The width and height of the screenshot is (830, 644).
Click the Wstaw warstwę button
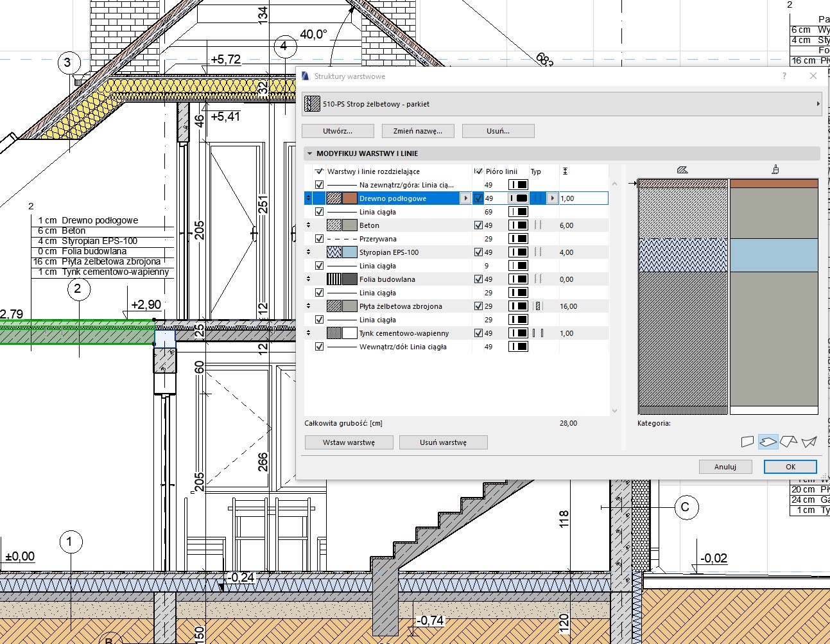tap(349, 442)
